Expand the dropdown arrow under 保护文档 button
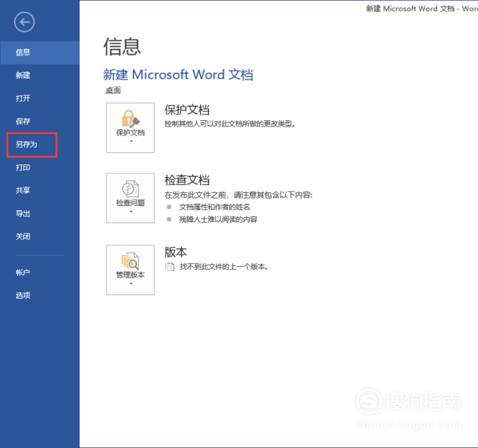This screenshot has width=478, height=448. coord(131,142)
